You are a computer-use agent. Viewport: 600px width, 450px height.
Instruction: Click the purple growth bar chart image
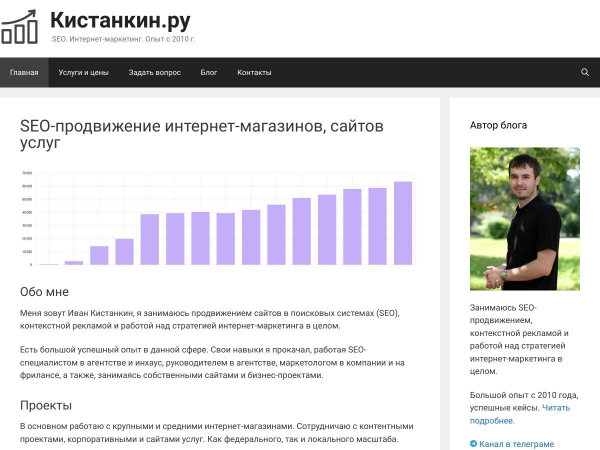218,218
